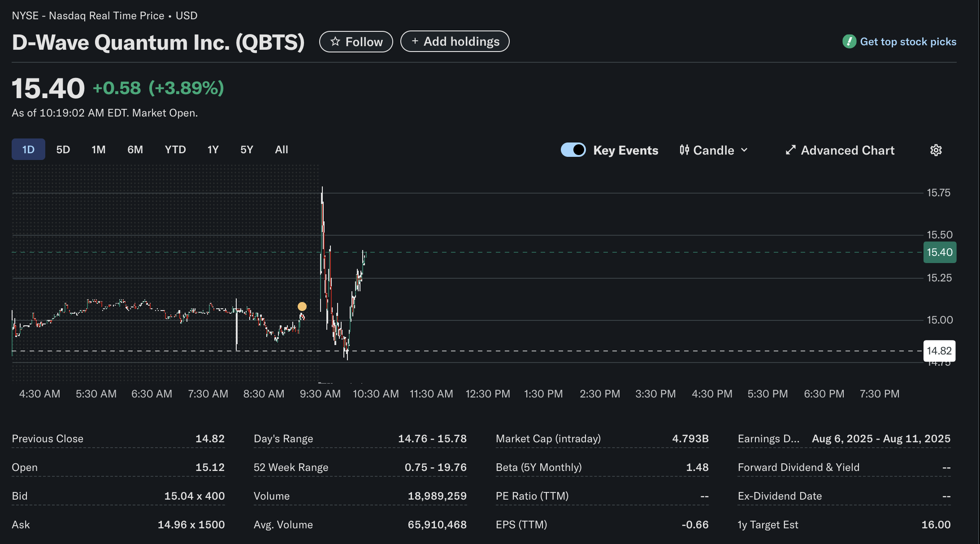Click the truncated Earnings D... label
The image size is (980, 544).
click(768, 439)
